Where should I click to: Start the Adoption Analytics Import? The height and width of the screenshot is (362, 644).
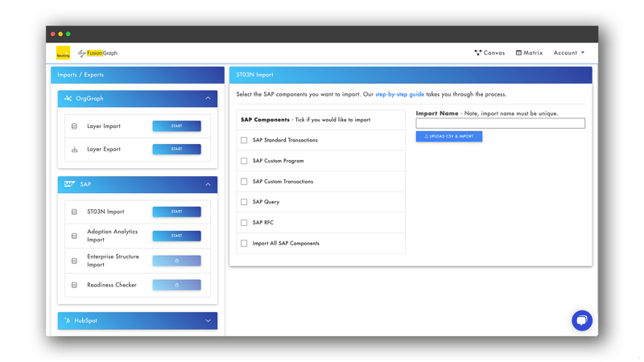(176, 236)
